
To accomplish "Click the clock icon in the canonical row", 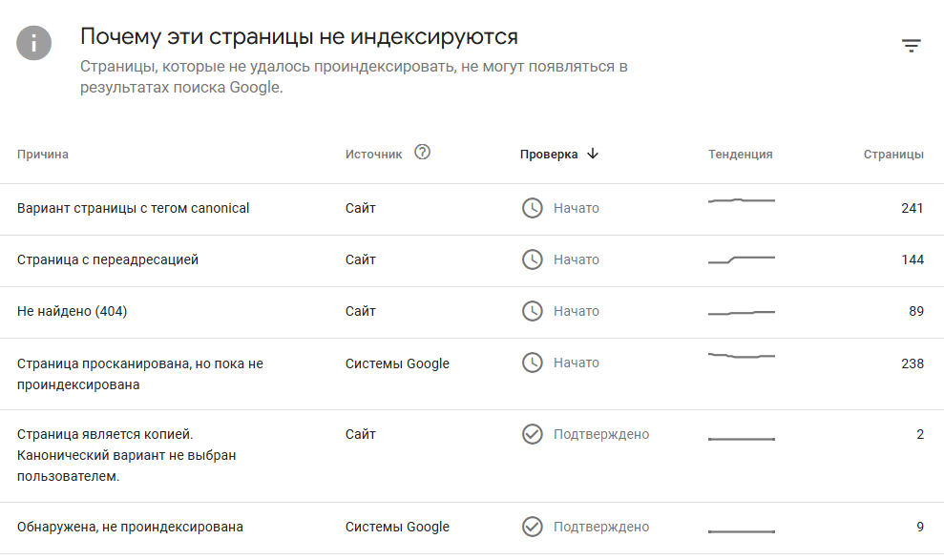I will click(532, 208).
